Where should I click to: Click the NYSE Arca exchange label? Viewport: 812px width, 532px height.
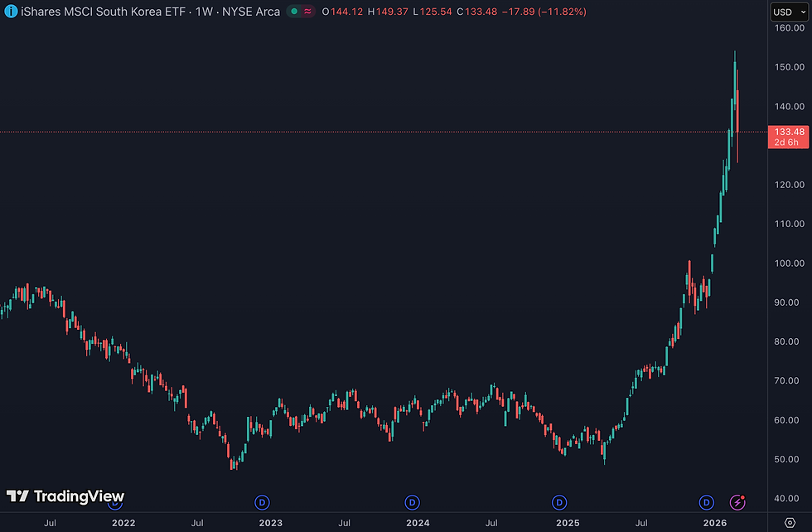pyautogui.click(x=251, y=12)
